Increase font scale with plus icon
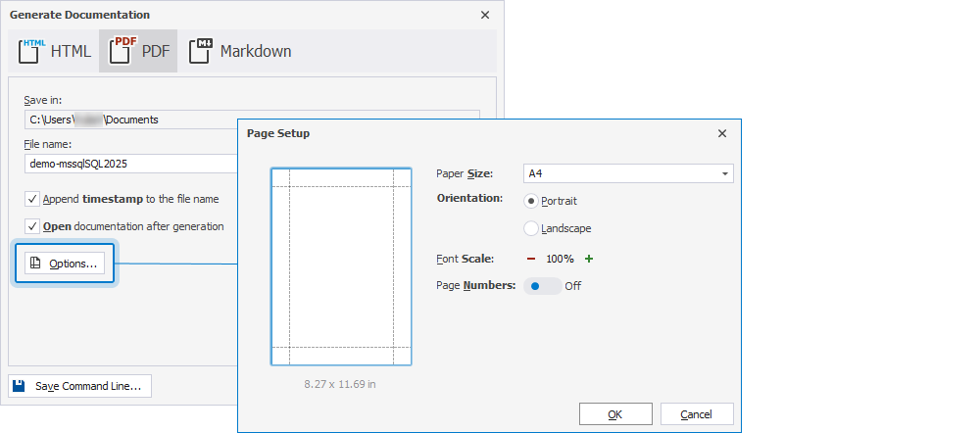The image size is (980, 433). click(x=589, y=259)
